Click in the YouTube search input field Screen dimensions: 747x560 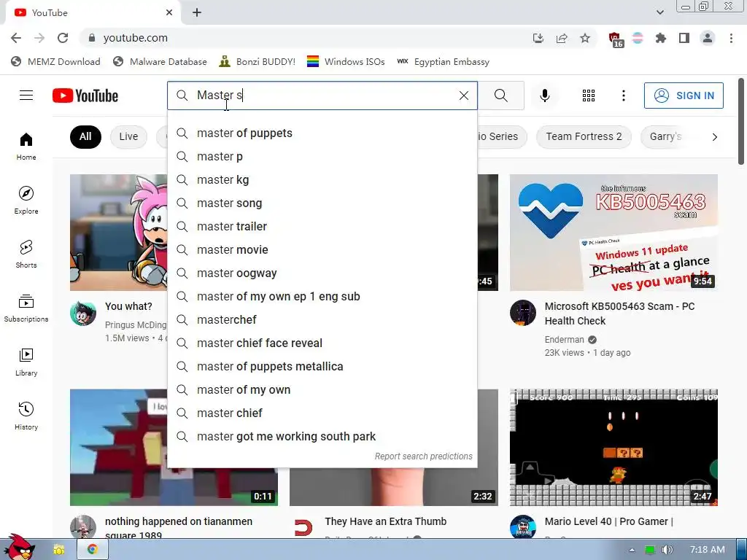[324, 96]
